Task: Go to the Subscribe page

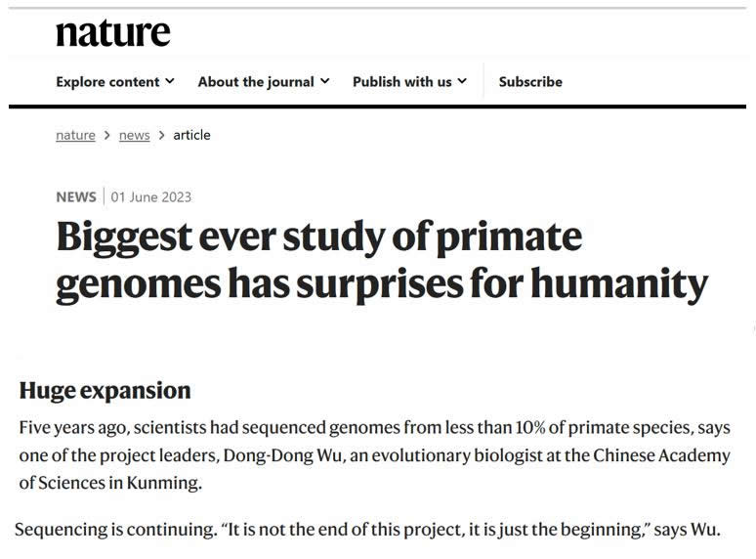Action: pyautogui.click(x=530, y=81)
